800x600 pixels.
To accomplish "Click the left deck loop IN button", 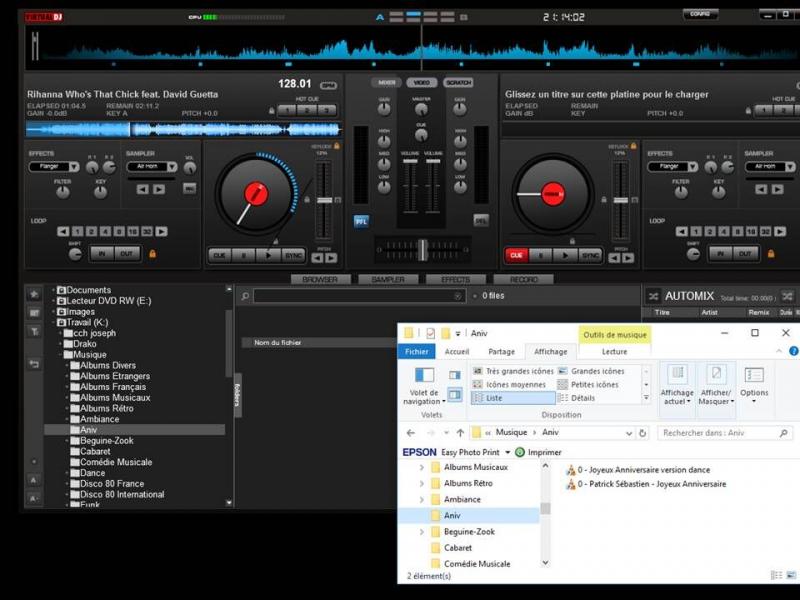I will 102,253.
